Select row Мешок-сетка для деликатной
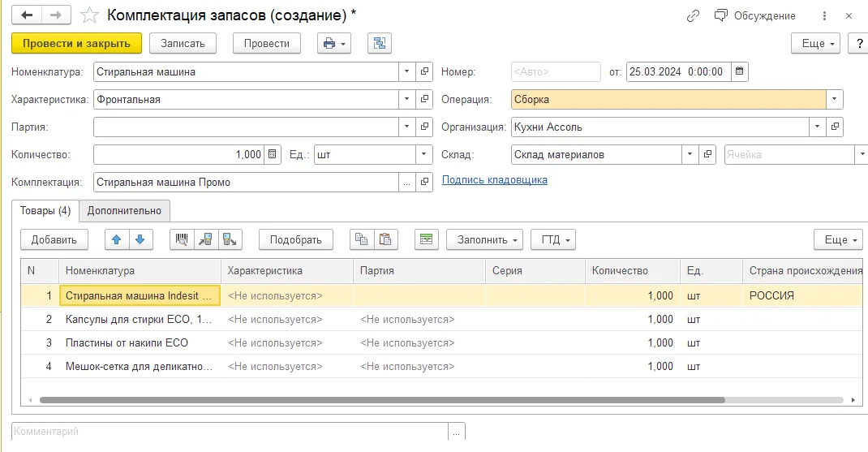The height and width of the screenshot is (452, 868). [x=442, y=366]
